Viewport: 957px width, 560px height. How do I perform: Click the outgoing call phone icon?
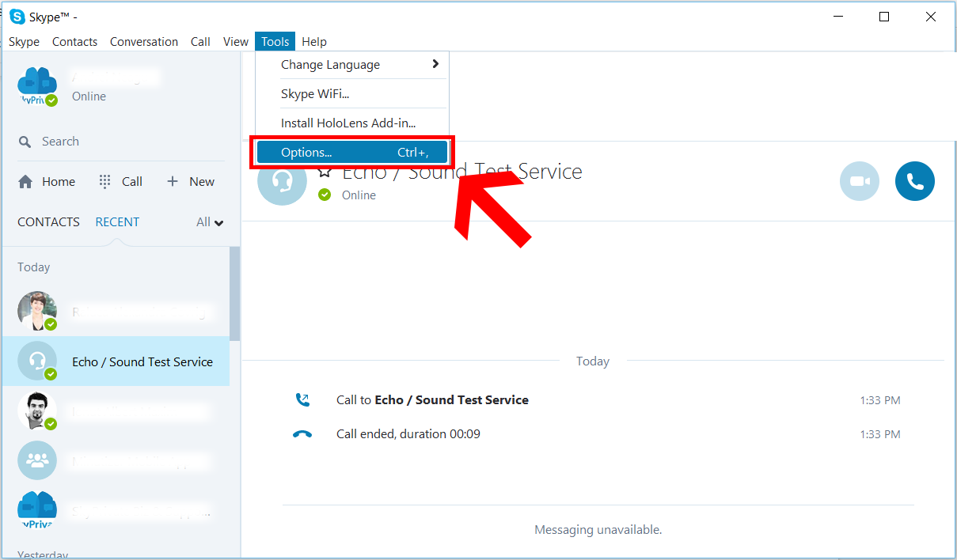point(302,400)
